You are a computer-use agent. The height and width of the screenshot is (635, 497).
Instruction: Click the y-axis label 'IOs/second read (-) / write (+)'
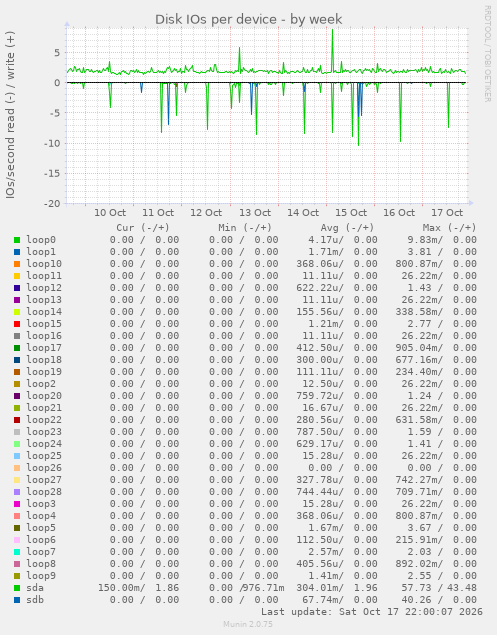[10, 115]
